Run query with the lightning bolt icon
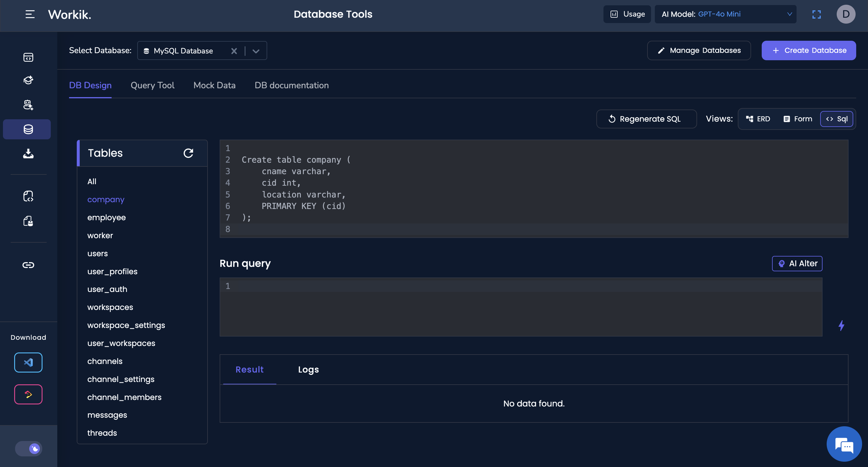This screenshot has height=467, width=868. (x=841, y=326)
